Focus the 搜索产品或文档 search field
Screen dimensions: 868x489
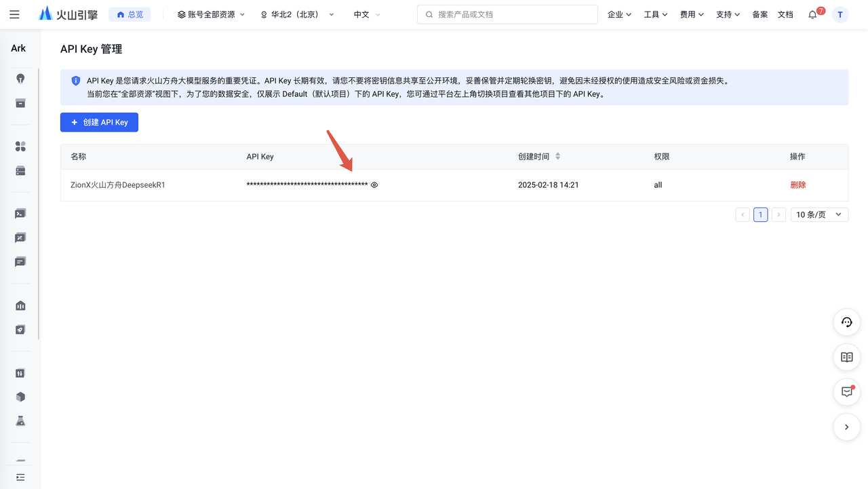[507, 14]
